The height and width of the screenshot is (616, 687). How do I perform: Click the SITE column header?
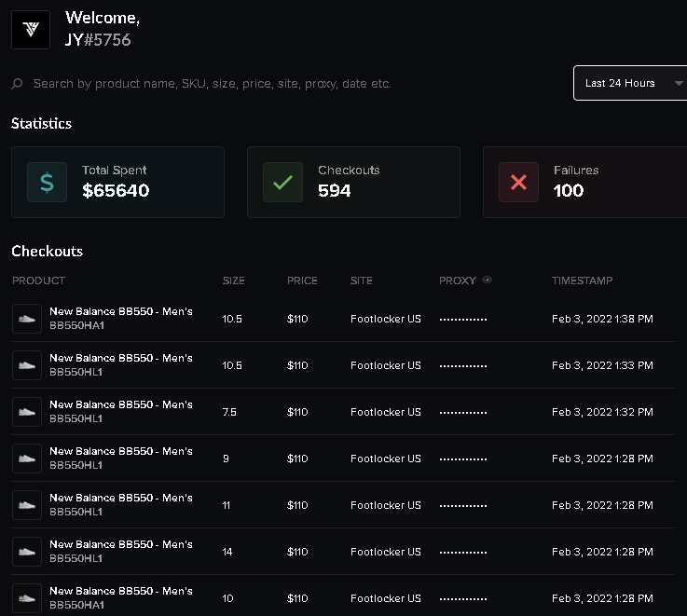click(x=361, y=281)
